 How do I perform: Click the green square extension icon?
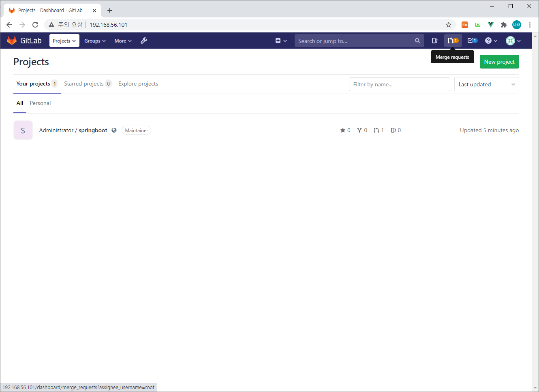click(478, 25)
